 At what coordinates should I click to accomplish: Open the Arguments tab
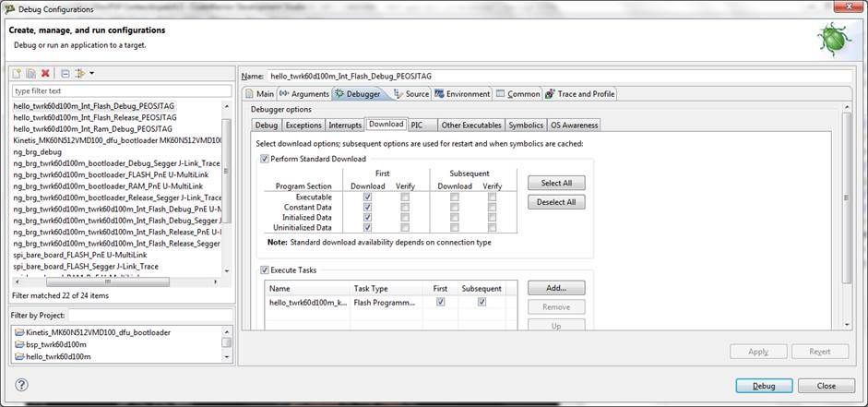coord(303,94)
